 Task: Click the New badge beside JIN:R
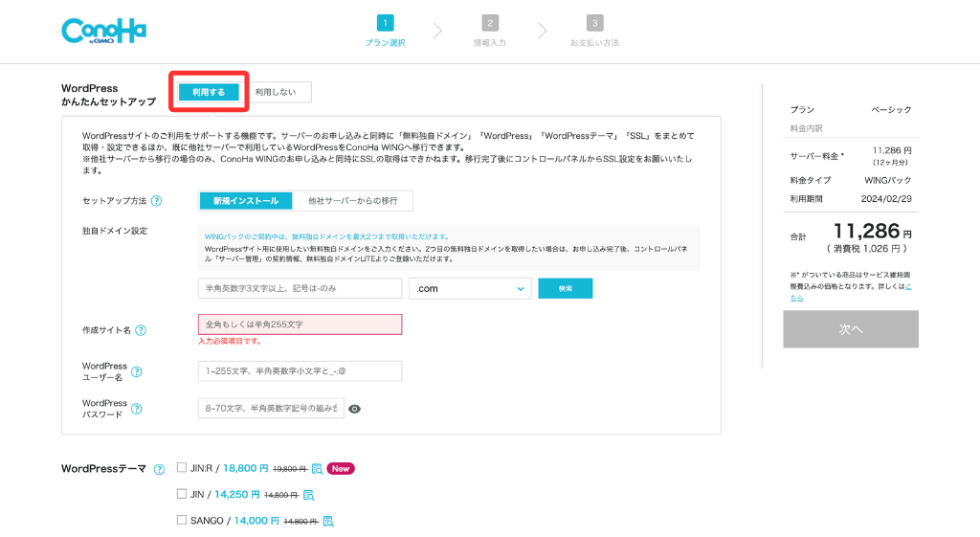(x=341, y=469)
